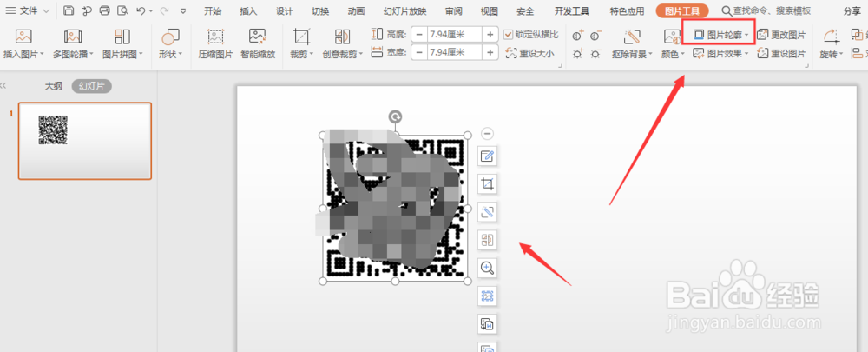Switch to the 视图 tab
This screenshot has height=352, width=868.
pos(490,11)
